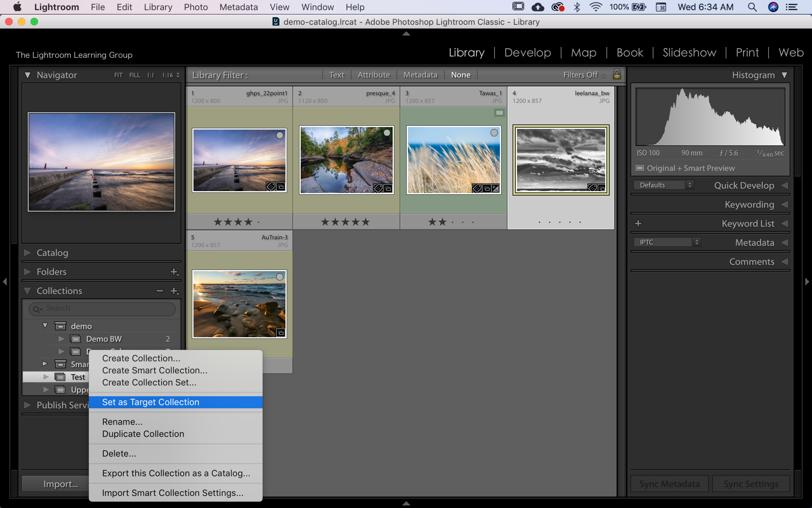
Task: Set ghps_22point1 rating to five stars
Action: pos(259,222)
